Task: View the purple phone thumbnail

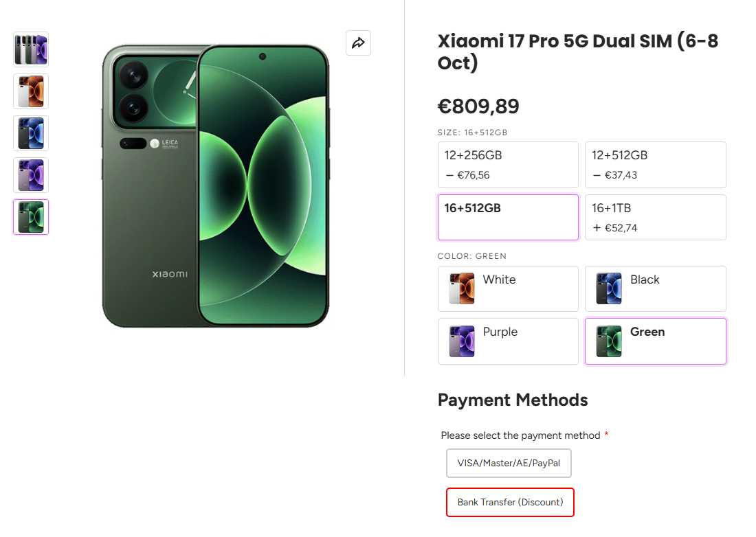Action: pos(31,175)
